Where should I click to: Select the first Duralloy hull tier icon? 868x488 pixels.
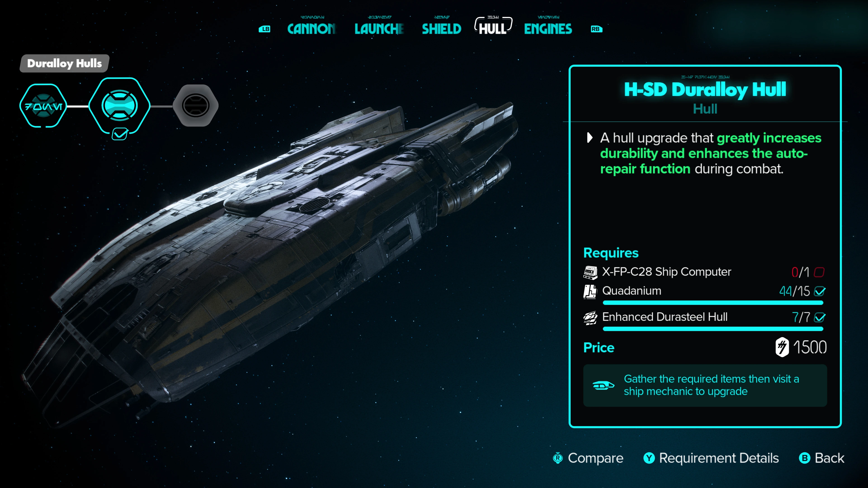[43, 106]
